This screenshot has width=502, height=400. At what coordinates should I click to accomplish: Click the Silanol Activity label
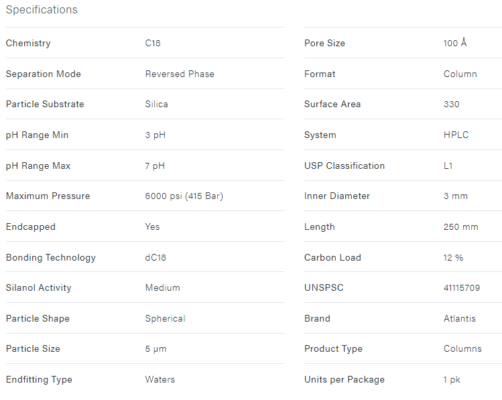click(x=38, y=288)
